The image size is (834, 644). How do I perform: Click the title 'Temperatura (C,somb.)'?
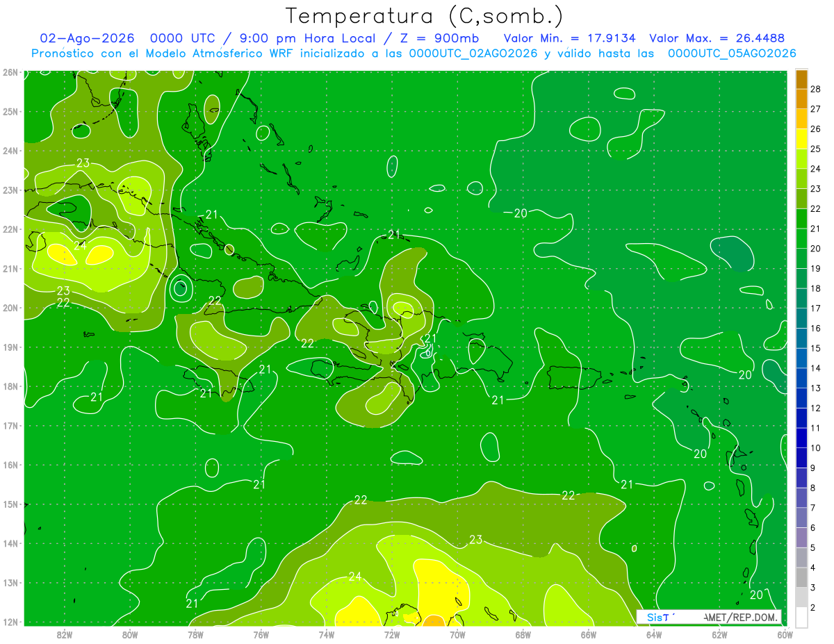(x=425, y=16)
